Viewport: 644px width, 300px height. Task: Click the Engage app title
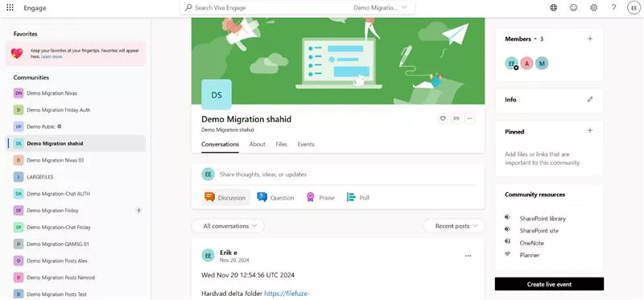(35, 8)
